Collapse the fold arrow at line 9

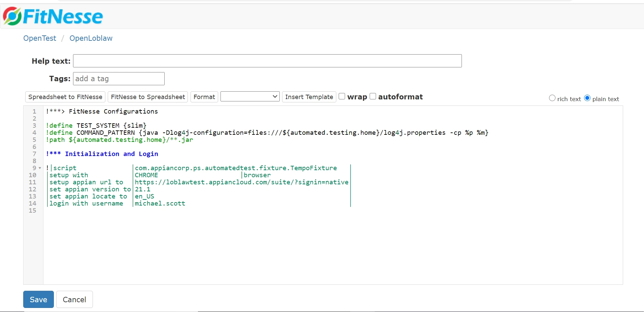point(40,168)
